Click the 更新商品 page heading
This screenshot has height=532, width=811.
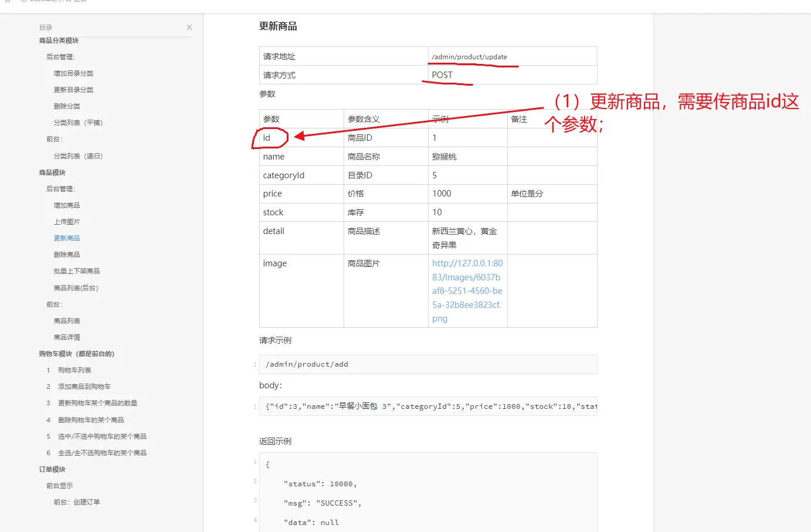[278, 26]
